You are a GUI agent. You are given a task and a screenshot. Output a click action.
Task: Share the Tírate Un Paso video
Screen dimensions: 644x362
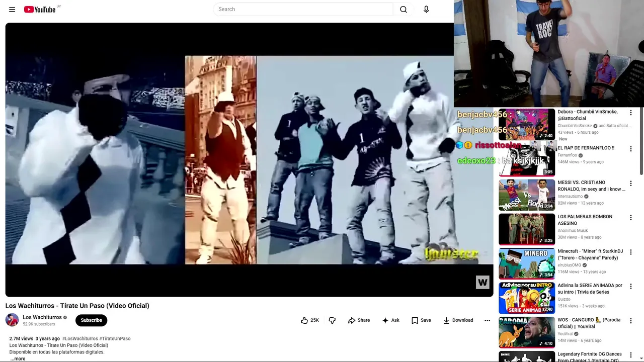[x=359, y=320]
